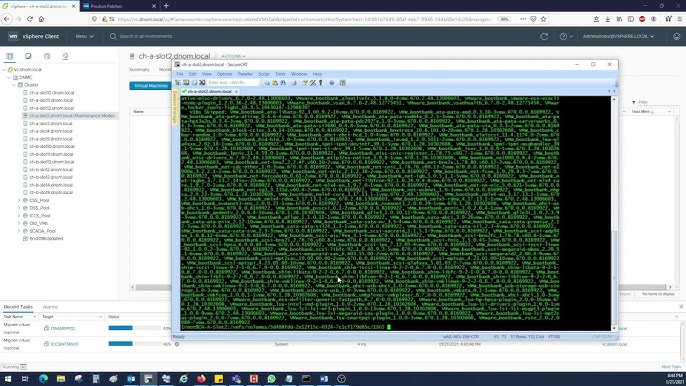This screenshot has width=686, height=386.
Task: Expand the SCADA_Pool resource pool
Action: (19, 231)
